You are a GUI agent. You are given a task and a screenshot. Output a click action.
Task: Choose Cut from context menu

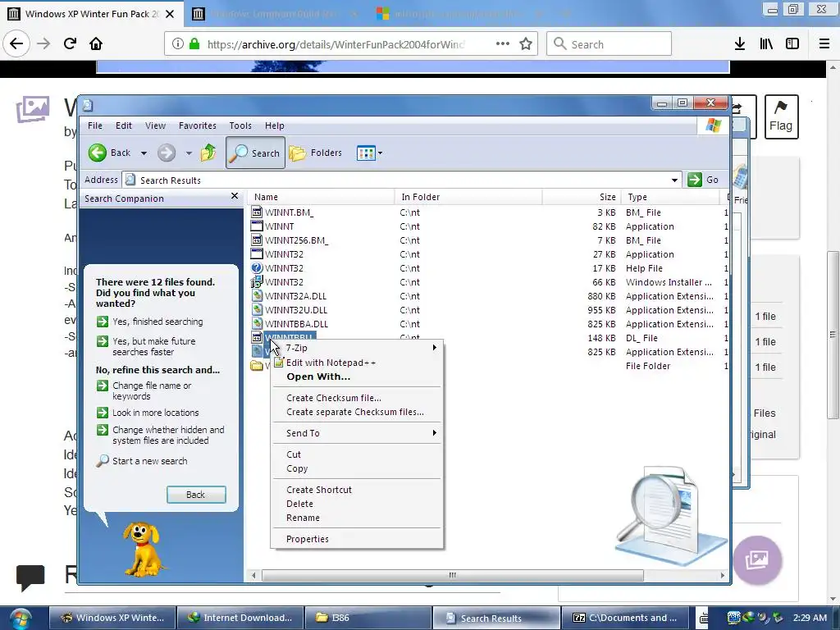[356, 454]
